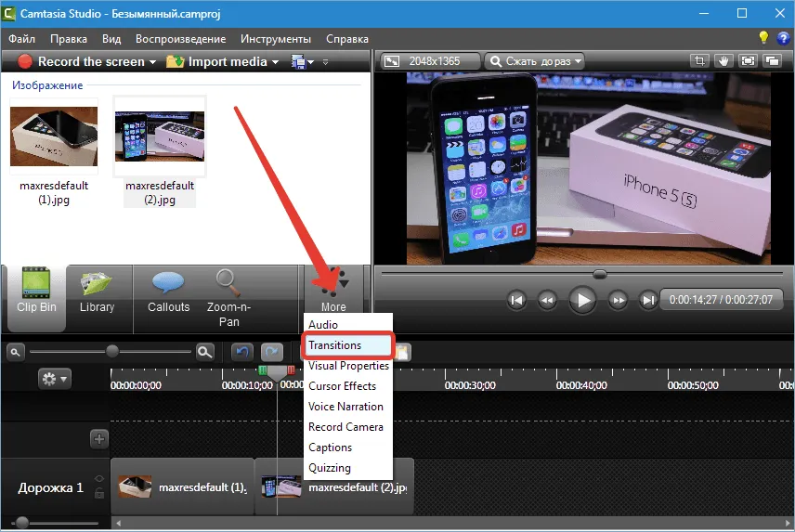
Task: Open the Clip Bin tab
Action: (36, 297)
